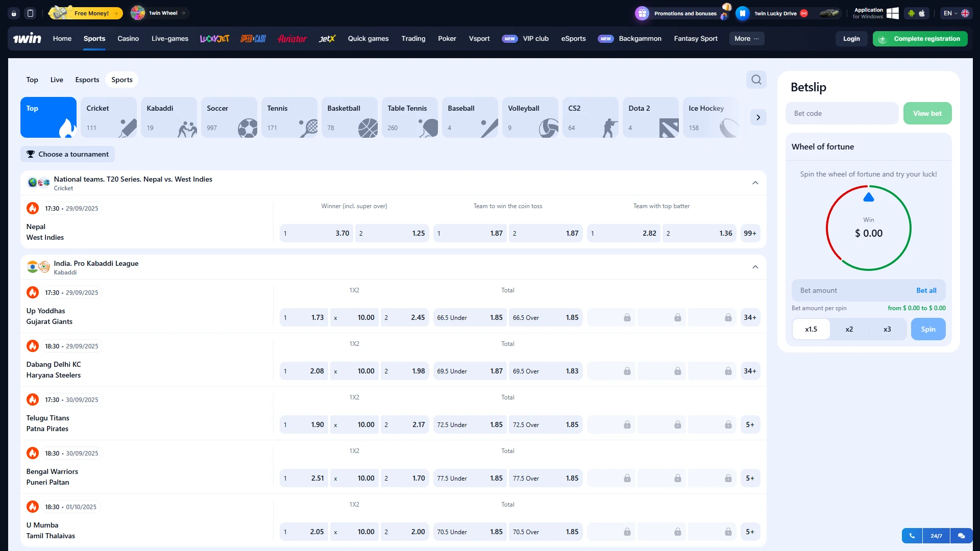Screen dimensions: 980x551
Task: Select the x2 multiplier option
Action: click(x=849, y=329)
